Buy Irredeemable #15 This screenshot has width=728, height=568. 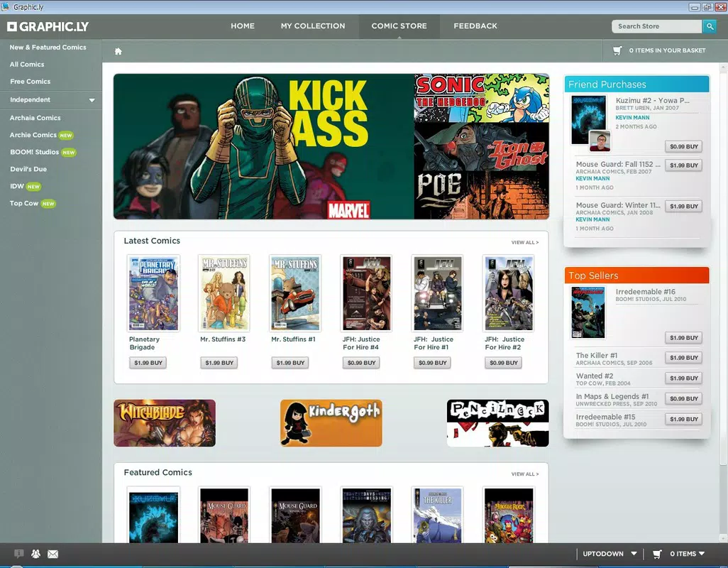point(683,419)
